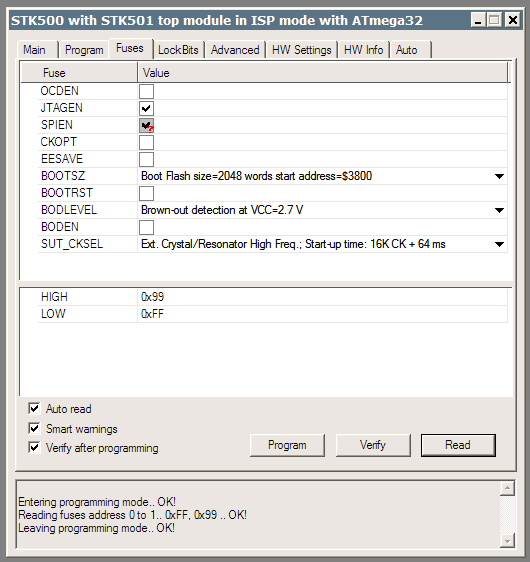
Task: Click the BOOTSZ fuse label
Action: coord(63,176)
